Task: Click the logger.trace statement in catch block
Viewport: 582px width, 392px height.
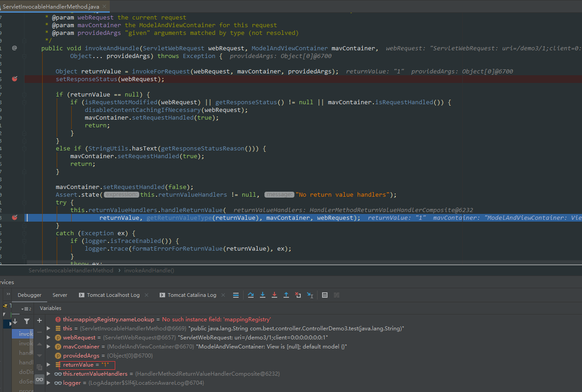Action: 188,248
